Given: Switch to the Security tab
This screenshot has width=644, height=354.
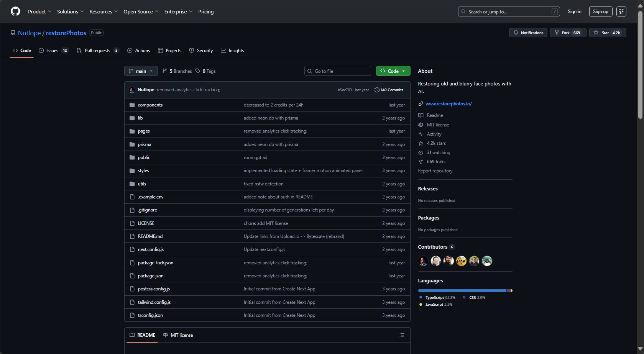Looking at the screenshot, I should click(x=201, y=51).
